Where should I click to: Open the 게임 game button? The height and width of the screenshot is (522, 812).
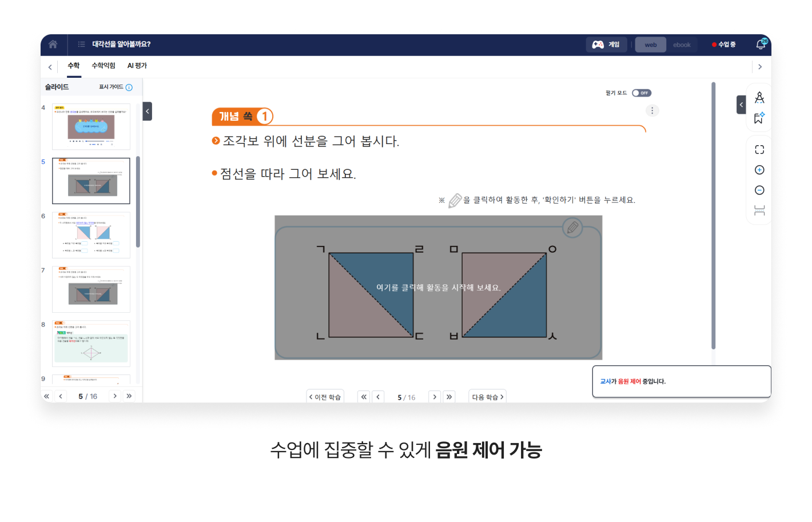click(606, 45)
